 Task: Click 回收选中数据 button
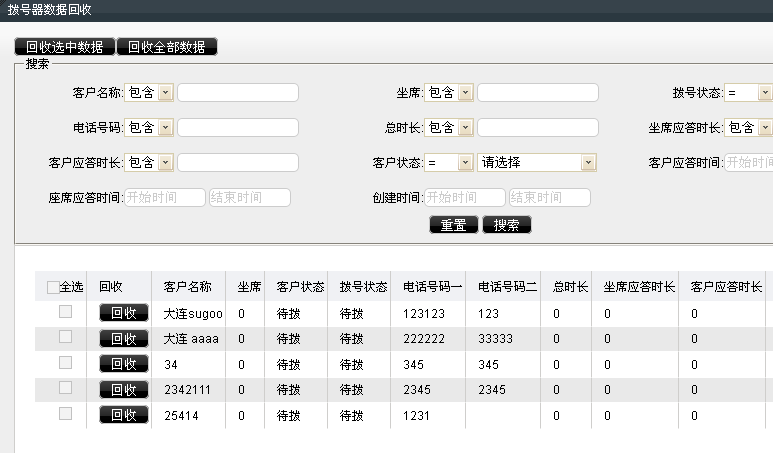click(x=65, y=47)
